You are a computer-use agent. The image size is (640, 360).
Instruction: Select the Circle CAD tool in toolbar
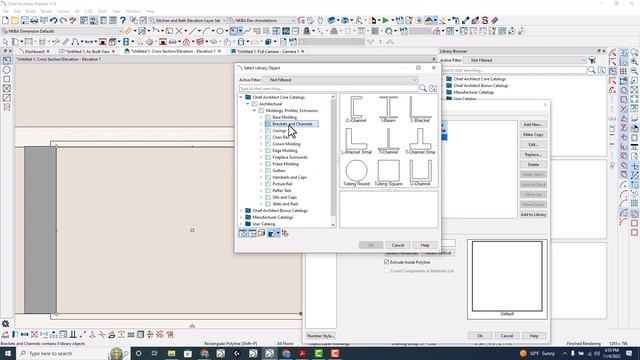click(x=220, y=31)
